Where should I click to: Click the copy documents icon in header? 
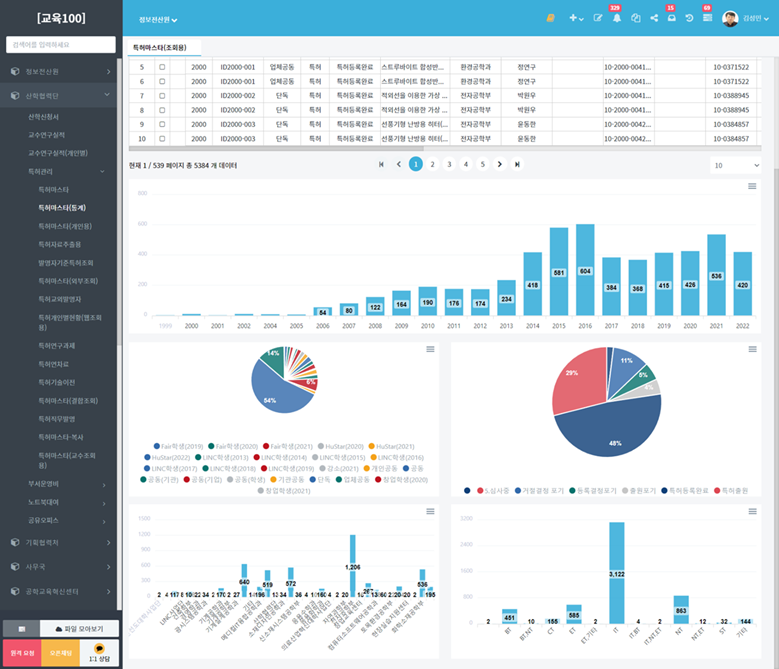pyautogui.click(x=635, y=18)
